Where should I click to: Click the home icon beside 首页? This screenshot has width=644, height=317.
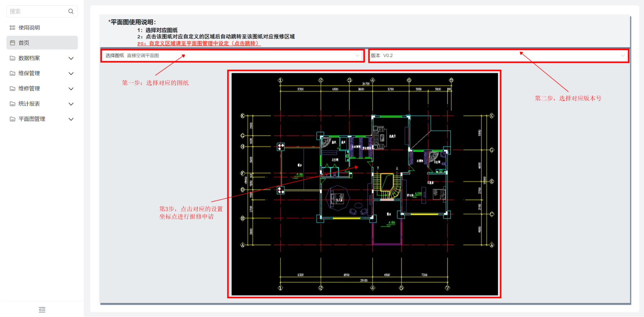pyautogui.click(x=12, y=43)
